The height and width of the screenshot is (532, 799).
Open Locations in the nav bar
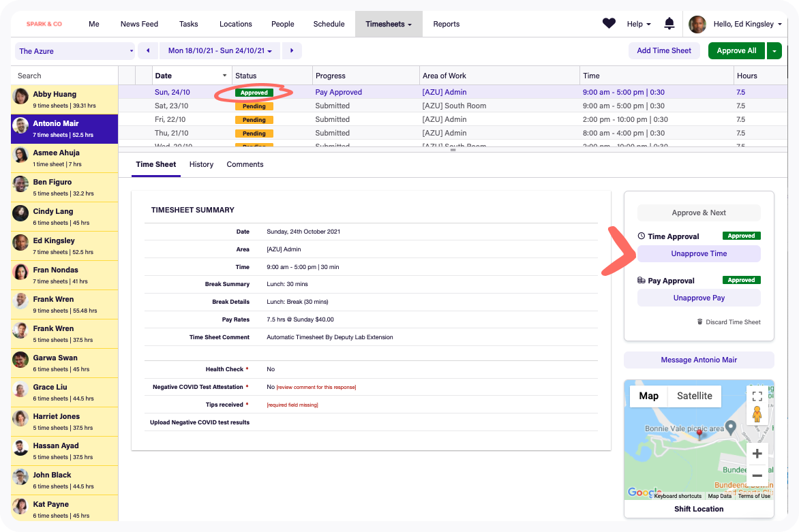tap(235, 24)
